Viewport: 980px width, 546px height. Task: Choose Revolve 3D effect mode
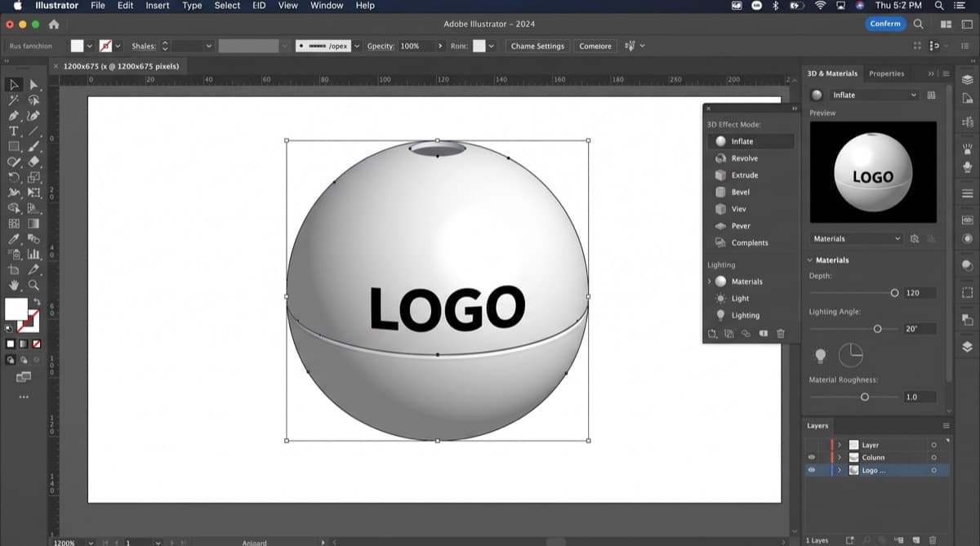coord(751,158)
